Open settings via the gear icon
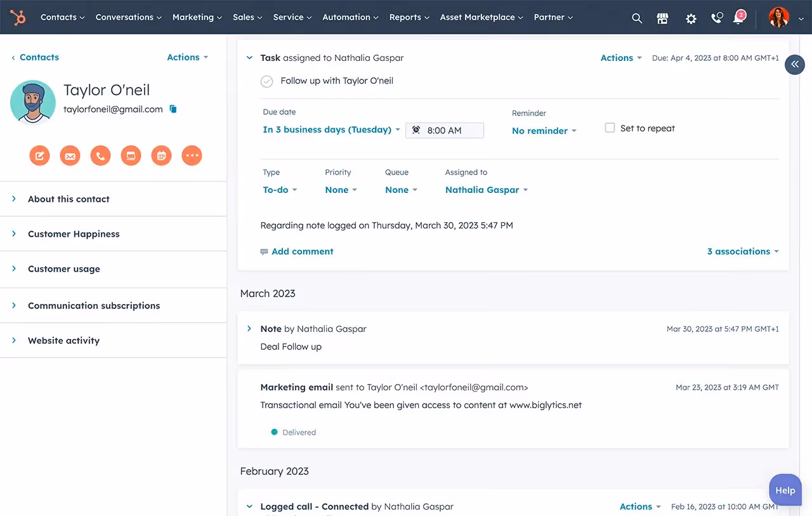Screen dimensions: 812x516 coord(690,18)
